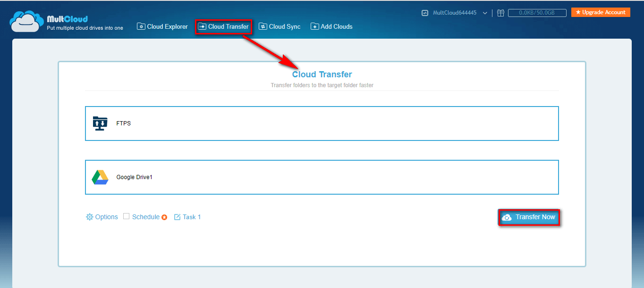The width and height of the screenshot is (644, 288).
Task: Click the Google Drive triangle icon
Action: [100, 177]
